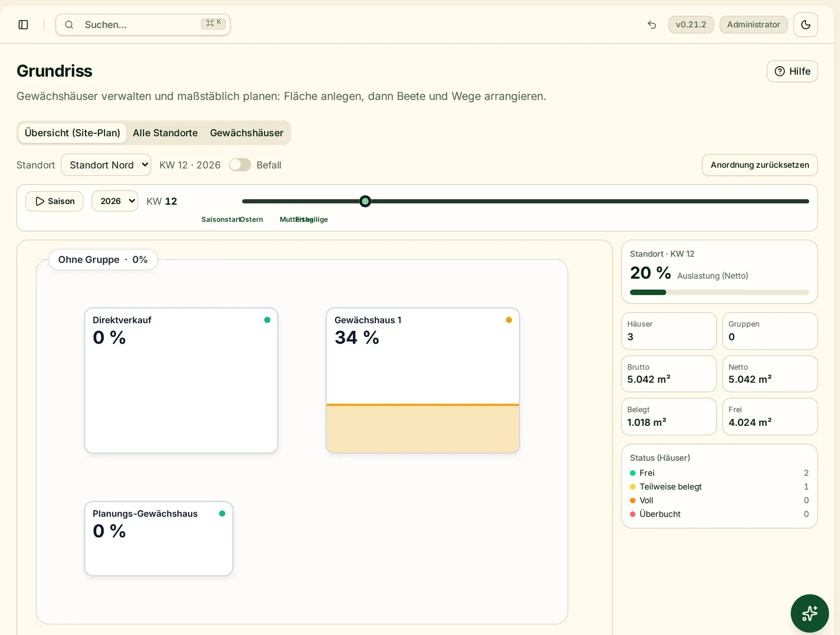This screenshot has width=840, height=635.
Task: Open the Gewächshaus 1 card
Action: coord(423,380)
